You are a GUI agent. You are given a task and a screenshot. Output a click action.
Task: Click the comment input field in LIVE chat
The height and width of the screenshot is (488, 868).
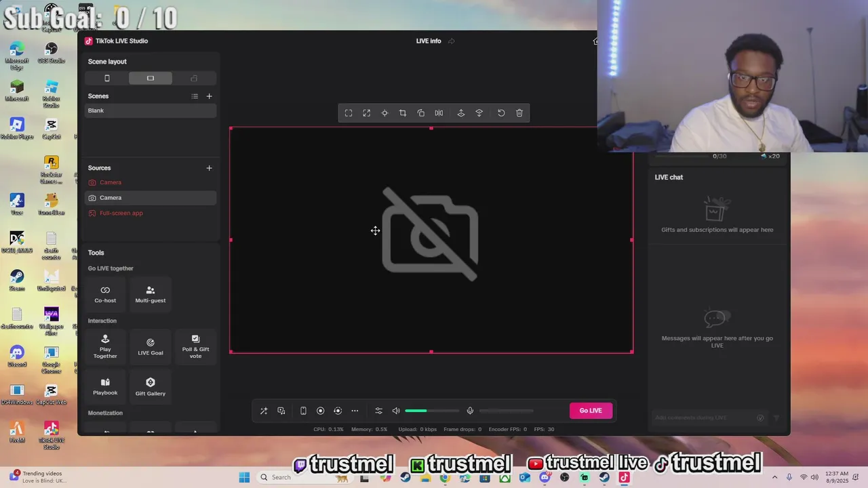(703, 418)
